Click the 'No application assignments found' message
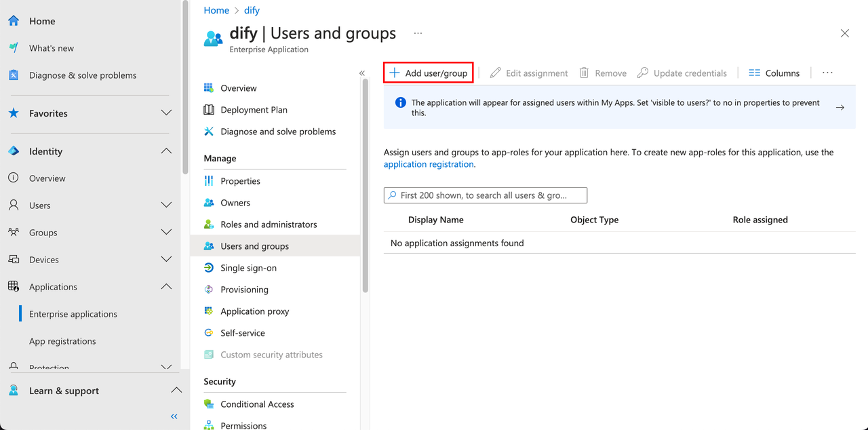Viewport: 868px width, 430px height. tap(457, 243)
